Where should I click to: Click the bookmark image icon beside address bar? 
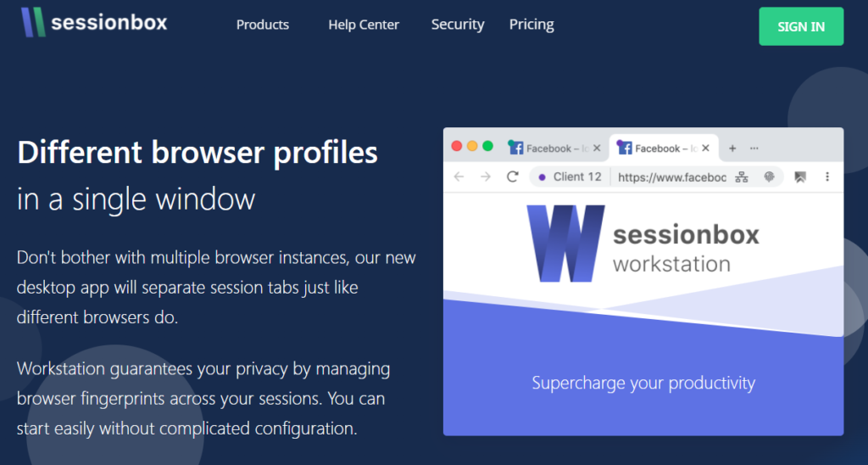800,176
